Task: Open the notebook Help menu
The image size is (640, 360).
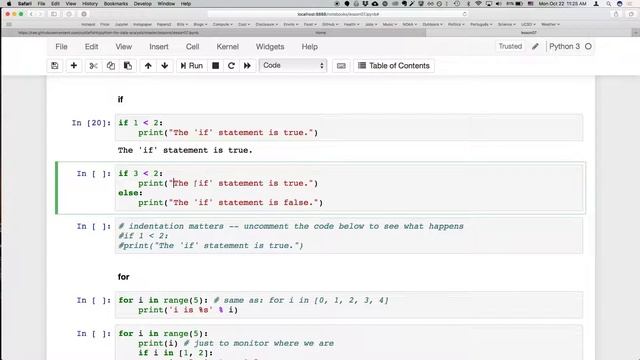Action: coord(309,47)
